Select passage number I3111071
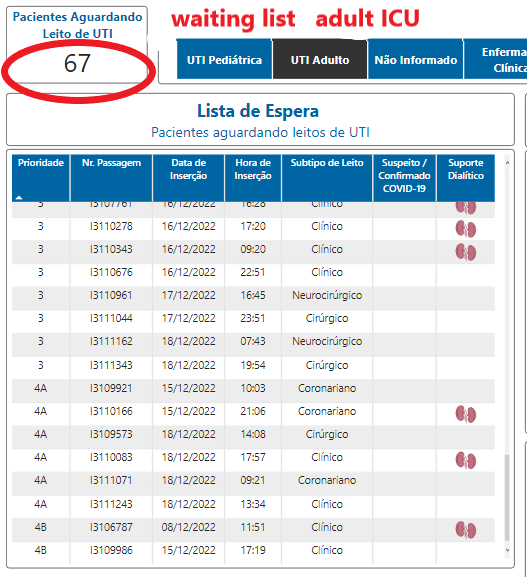This screenshot has height=577, width=527. pos(111,480)
